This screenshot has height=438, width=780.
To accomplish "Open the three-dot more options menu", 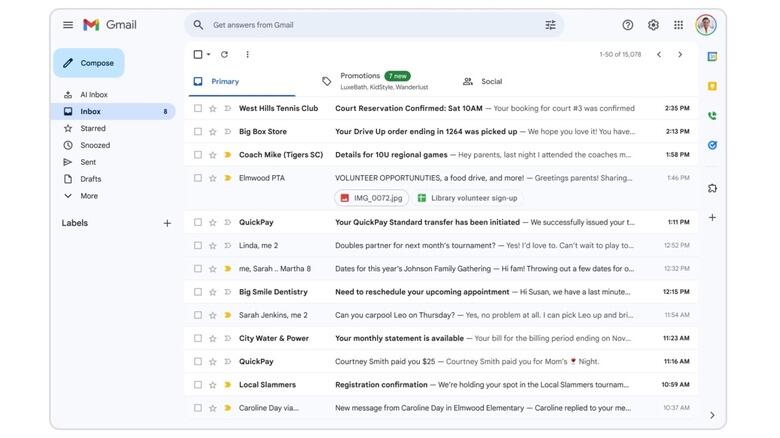I will tap(248, 55).
